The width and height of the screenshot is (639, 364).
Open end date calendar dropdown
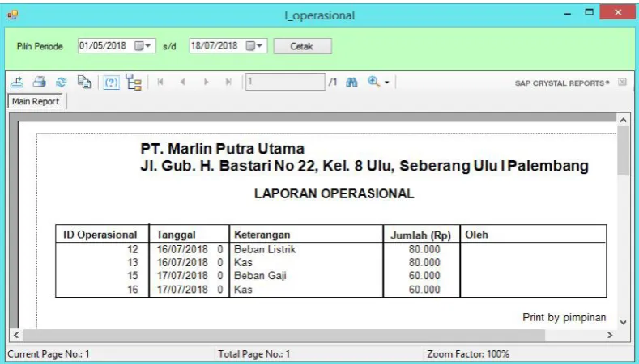254,46
